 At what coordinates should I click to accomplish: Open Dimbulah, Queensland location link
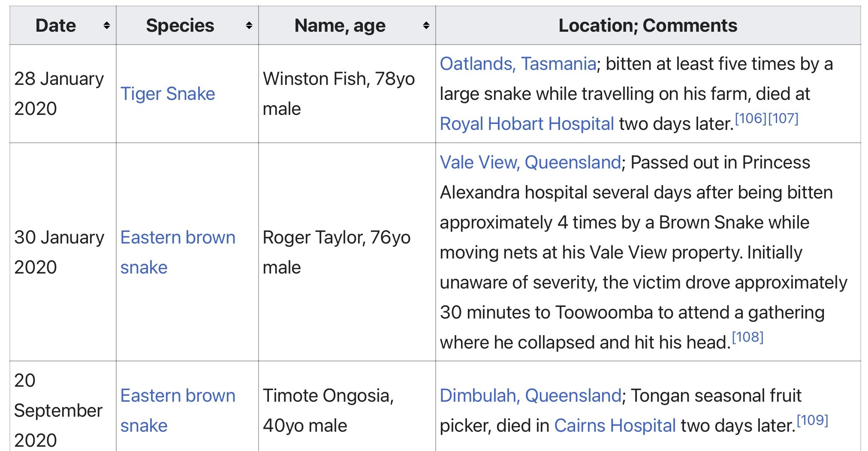click(530, 396)
